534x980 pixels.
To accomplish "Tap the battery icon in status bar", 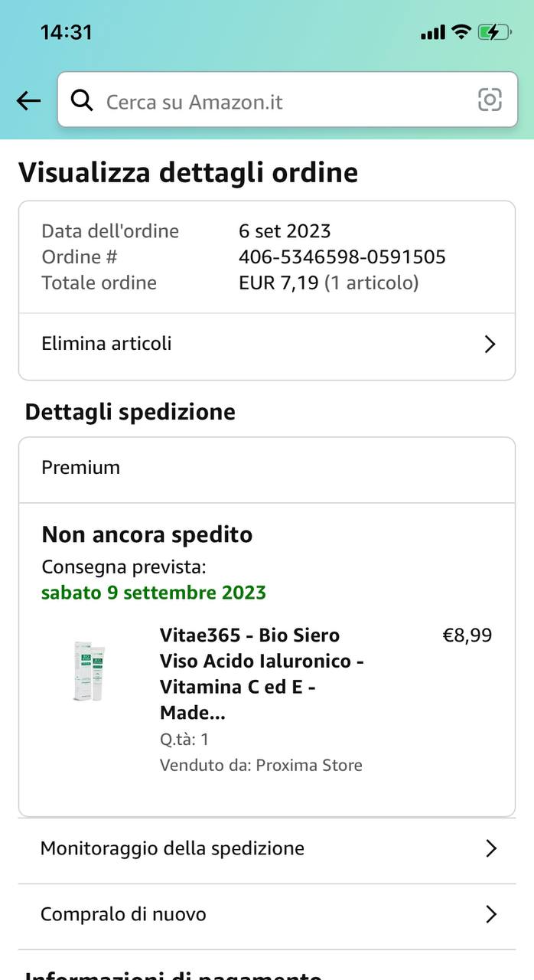I will click(493, 32).
